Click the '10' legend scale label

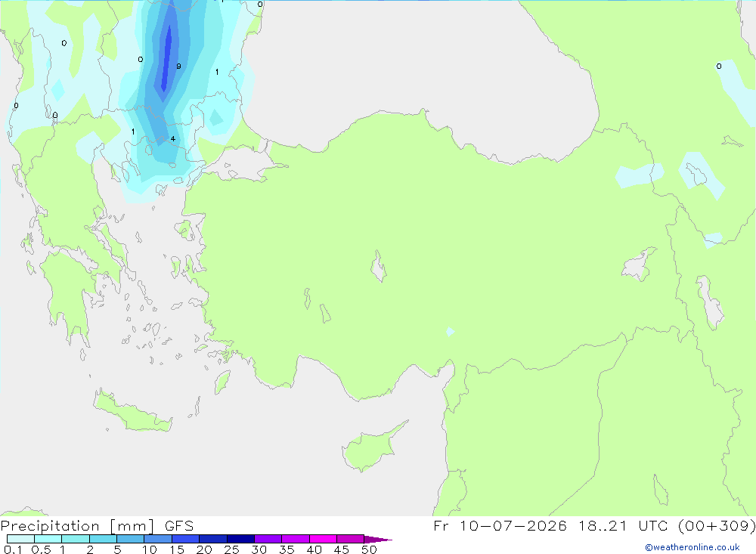(x=150, y=549)
